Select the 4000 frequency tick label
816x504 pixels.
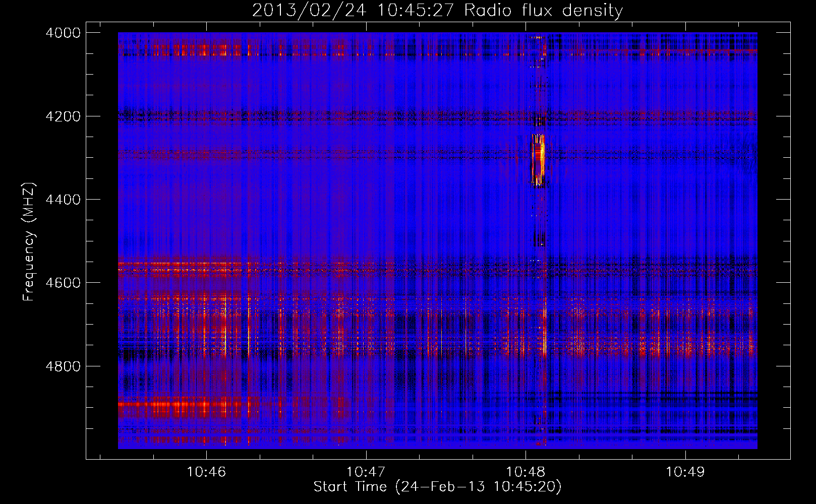click(x=63, y=33)
